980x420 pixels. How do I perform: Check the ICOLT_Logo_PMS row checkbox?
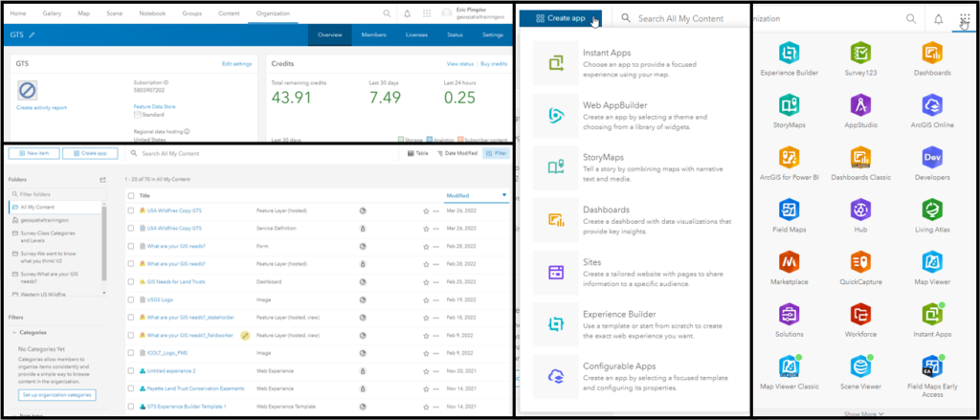(130, 353)
